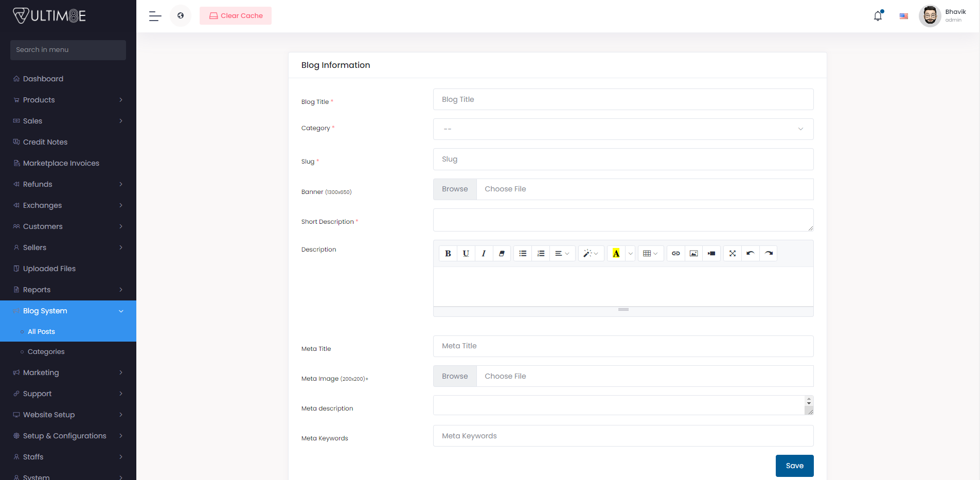Image resolution: width=980 pixels, height=480 pixels.
Task: Insert a link using the chain icon
Action: pyautogui.click(x=676, y=254)
